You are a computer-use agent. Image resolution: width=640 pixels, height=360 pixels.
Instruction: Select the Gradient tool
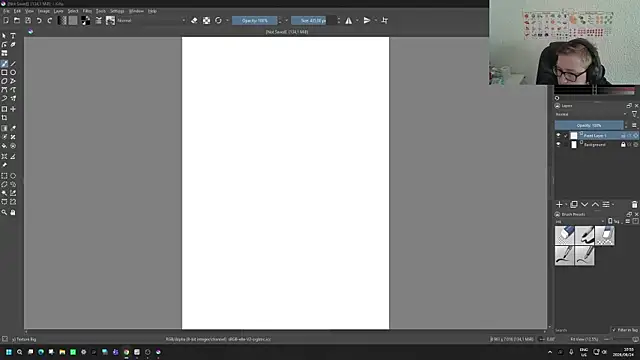click(x=4, y=128)
